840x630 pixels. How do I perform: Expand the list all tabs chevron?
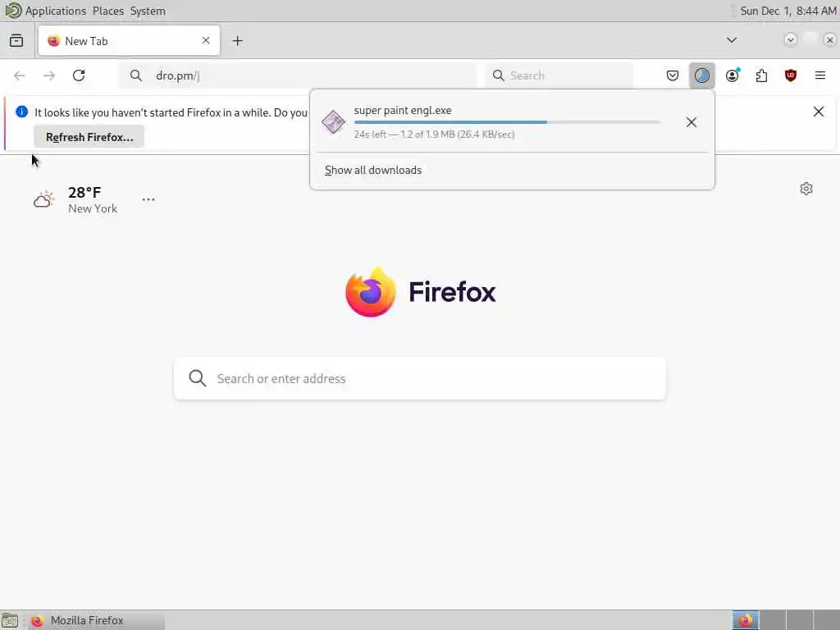click(x=731, y=40)
